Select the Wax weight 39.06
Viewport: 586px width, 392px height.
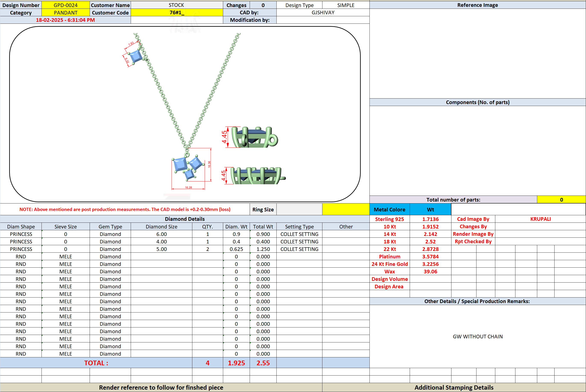click(x=430, y=271)
